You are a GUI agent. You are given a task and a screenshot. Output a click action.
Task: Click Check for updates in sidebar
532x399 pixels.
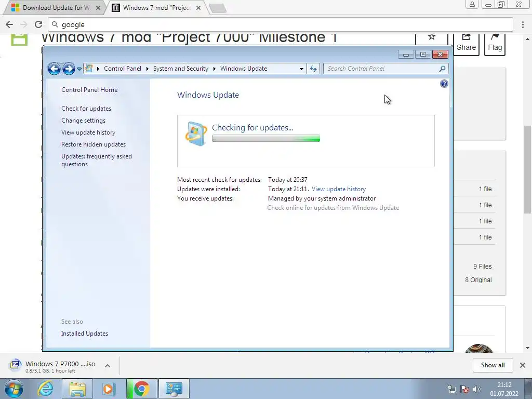[86, 108]
